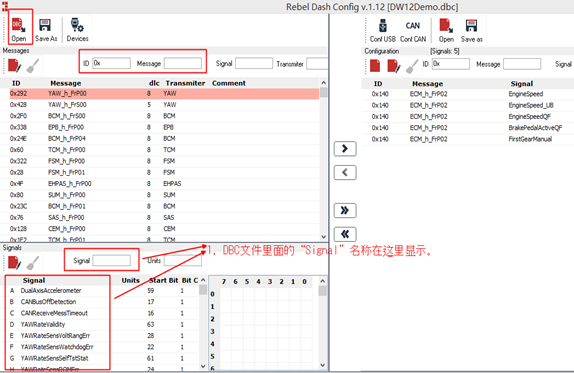Click the brush clear icon in Signals panel
574x373 pixels.
[33, 263]
